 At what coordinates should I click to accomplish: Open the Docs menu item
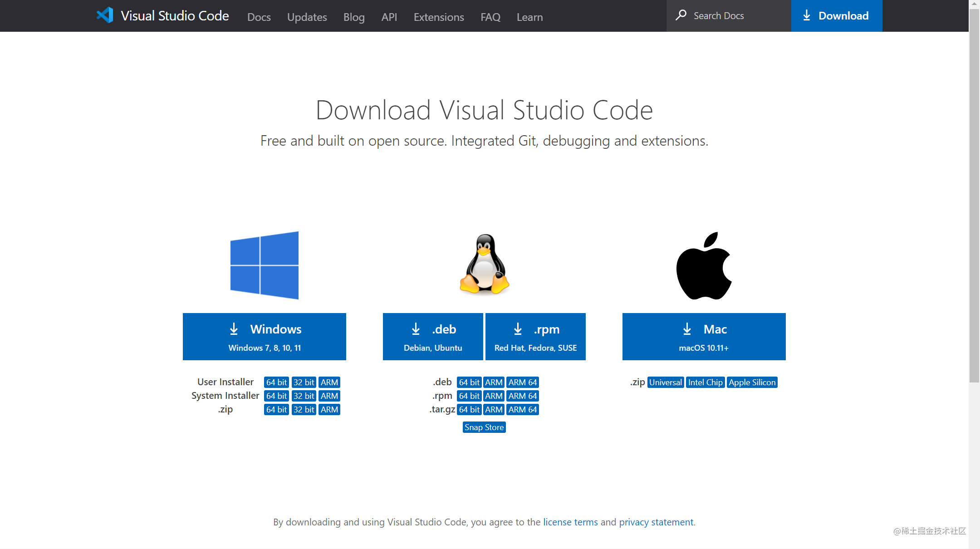(258, 16)
